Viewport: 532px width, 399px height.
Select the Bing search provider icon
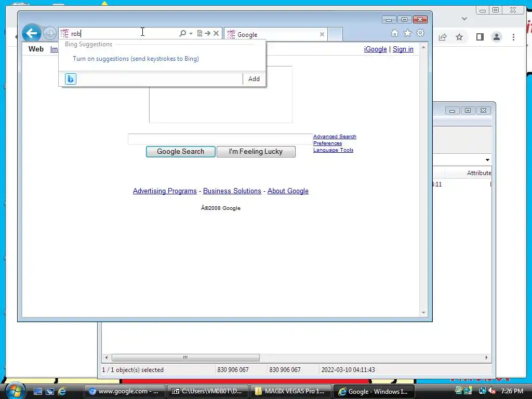71,79
